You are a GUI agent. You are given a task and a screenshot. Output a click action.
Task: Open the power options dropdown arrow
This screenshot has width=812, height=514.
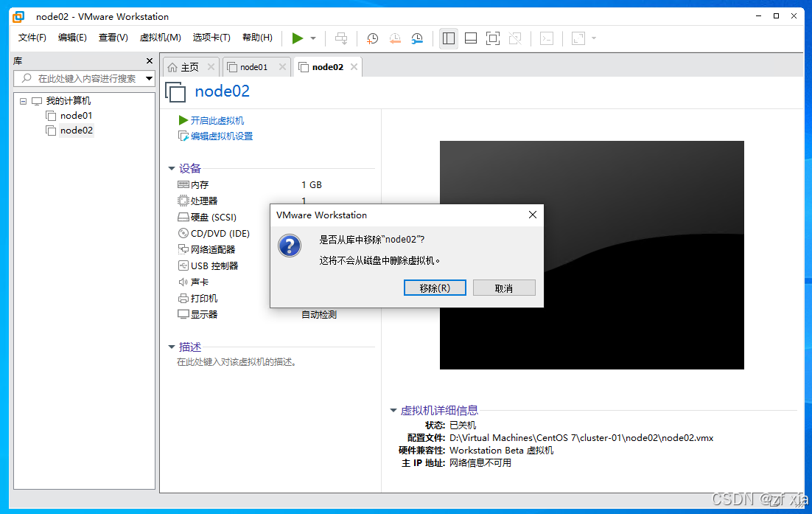coord(312,38)
